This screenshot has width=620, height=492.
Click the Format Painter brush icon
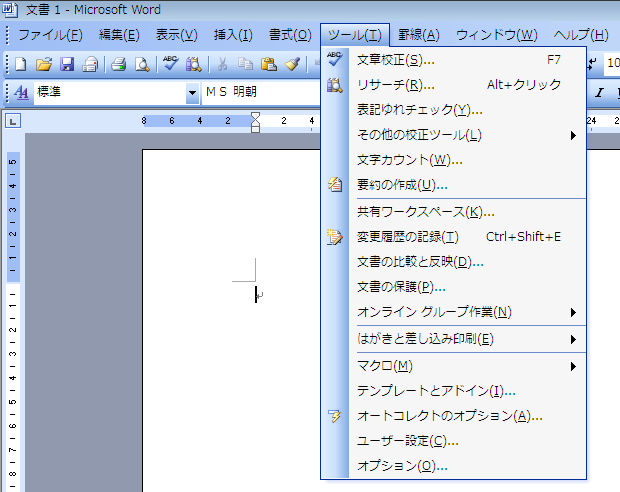click(292, 64)
